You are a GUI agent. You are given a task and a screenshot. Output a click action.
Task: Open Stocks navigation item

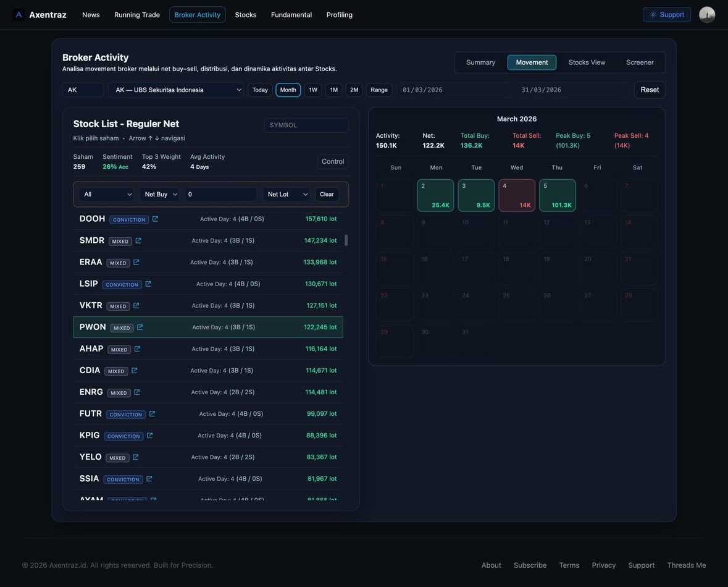246,15
